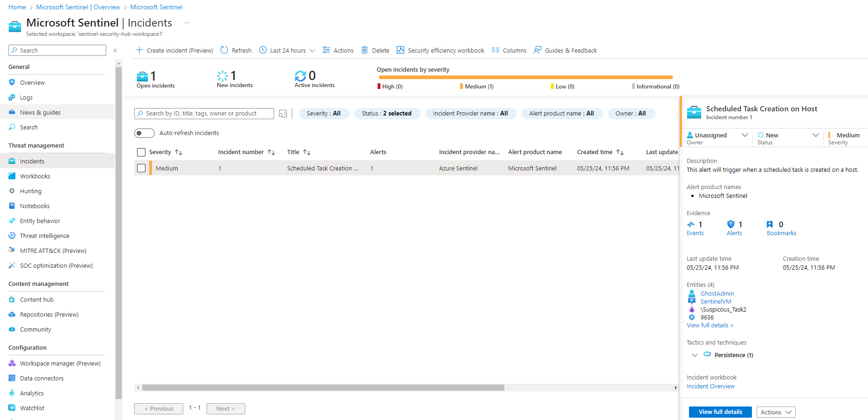Open the Severity : All filter
868x420 pixels.
click(324, 113)
